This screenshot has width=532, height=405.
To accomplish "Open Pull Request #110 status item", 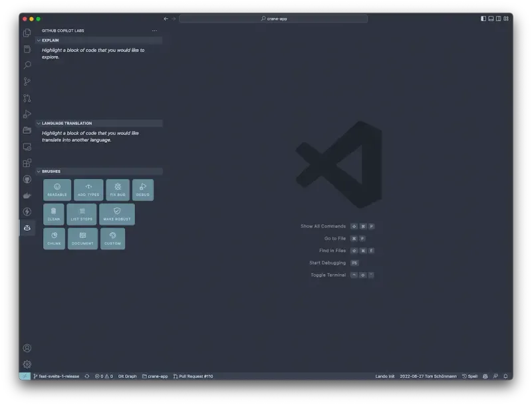I will point(193,376).
